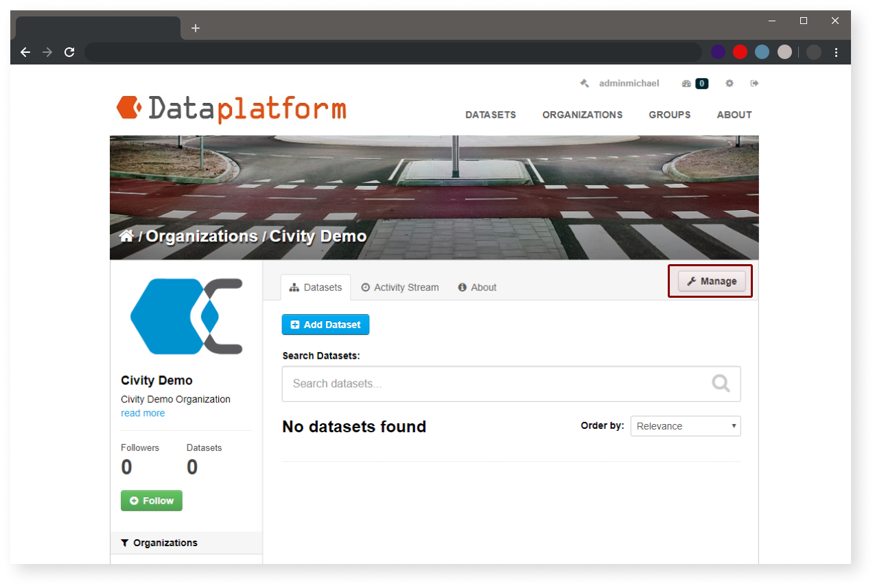
Task: Open the About navigation menu
Action: 734,115
